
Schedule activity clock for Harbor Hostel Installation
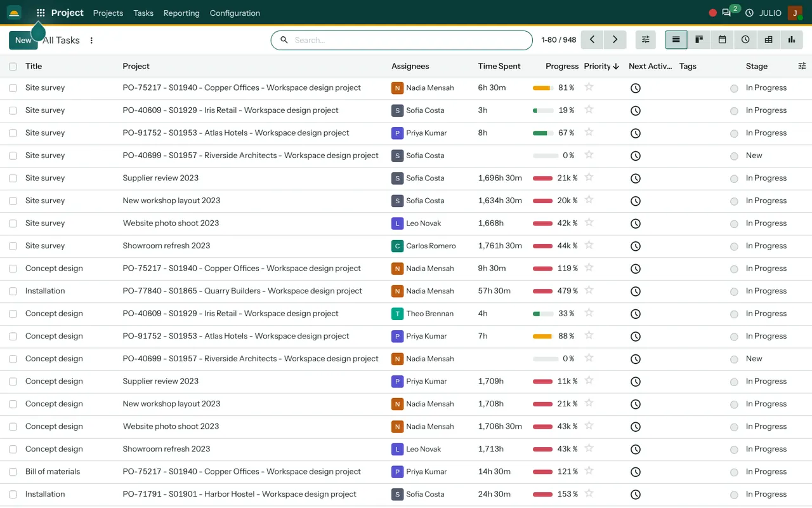[x=636, y=495]
